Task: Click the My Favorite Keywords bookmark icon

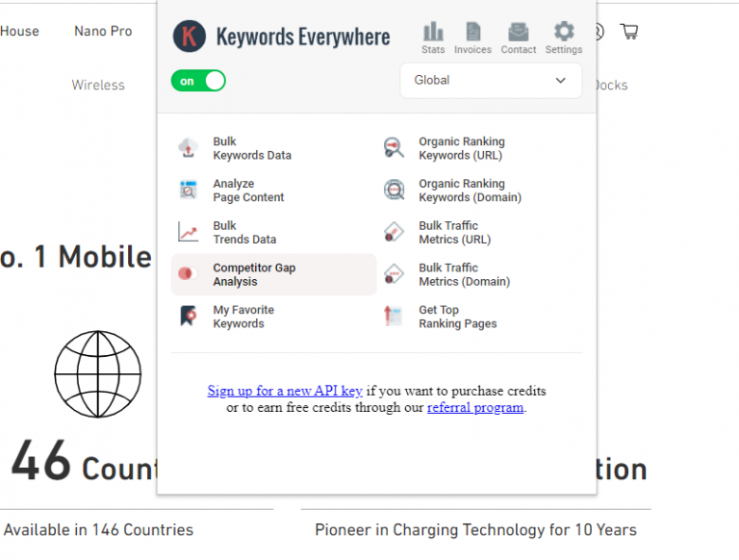Action: point(189,317)
